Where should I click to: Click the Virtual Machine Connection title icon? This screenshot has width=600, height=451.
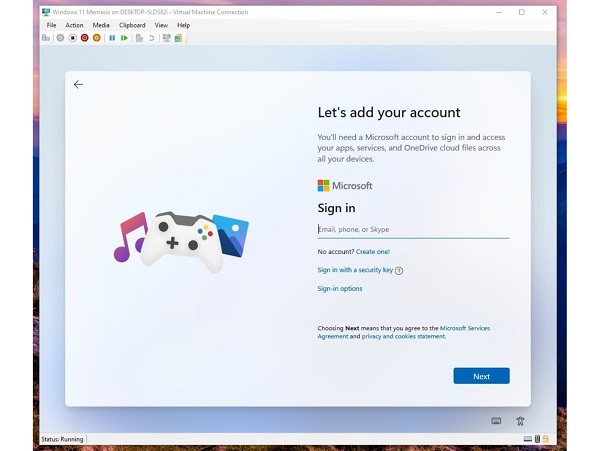click(46, 12)
